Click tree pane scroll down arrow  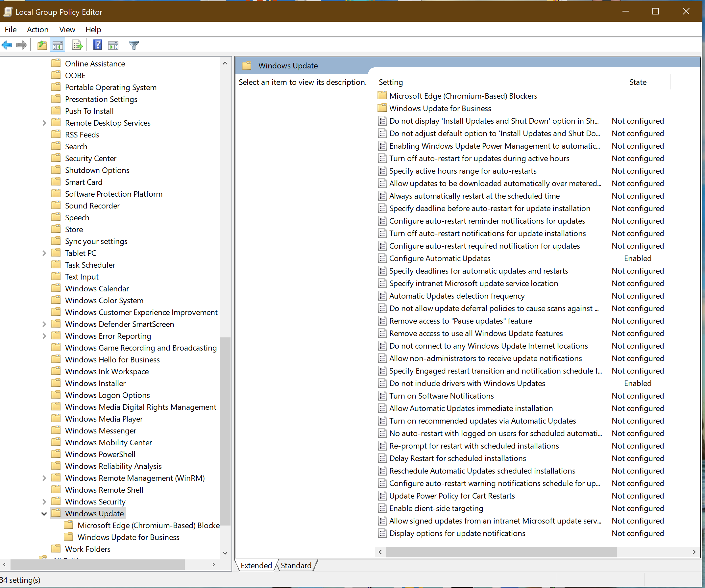225,553
